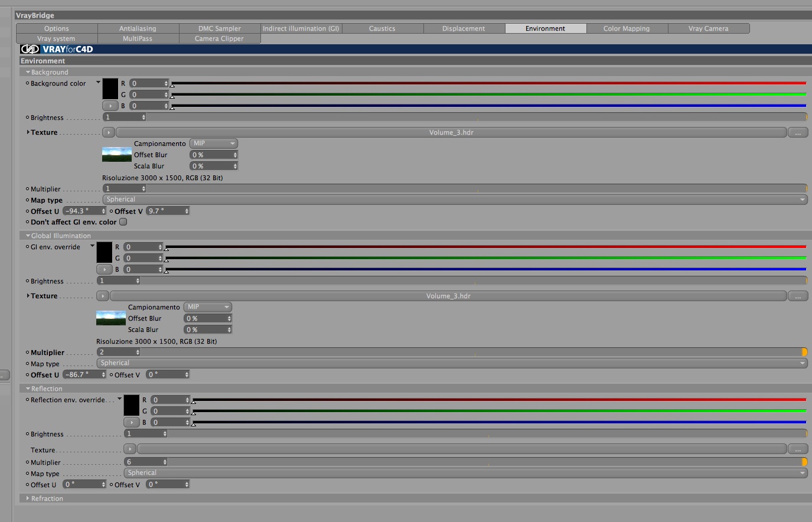Open Global Illumination Campionamento MIP dropdown
Screen dimensions: 812x522
point(208,307)
